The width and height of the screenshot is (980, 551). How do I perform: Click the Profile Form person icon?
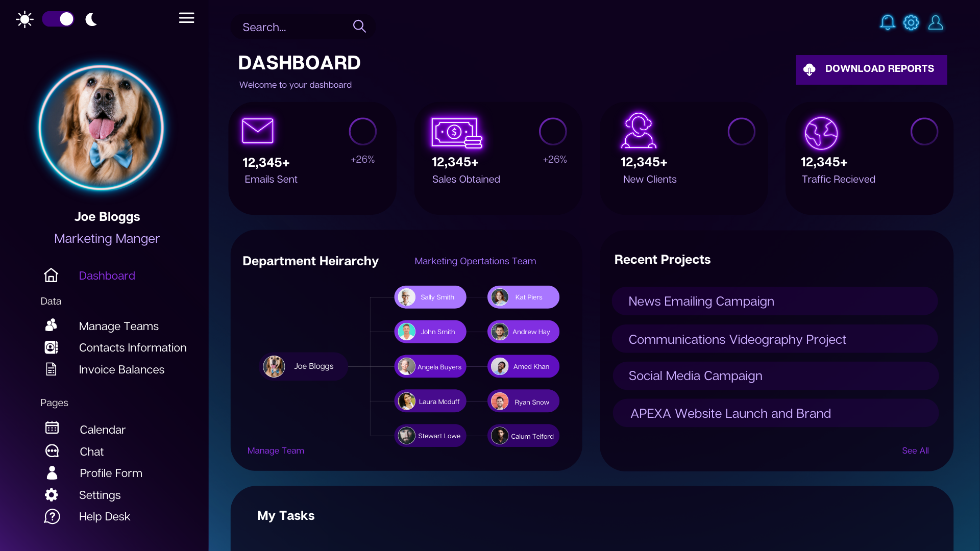pyautogui.click(x=52, y=472)
